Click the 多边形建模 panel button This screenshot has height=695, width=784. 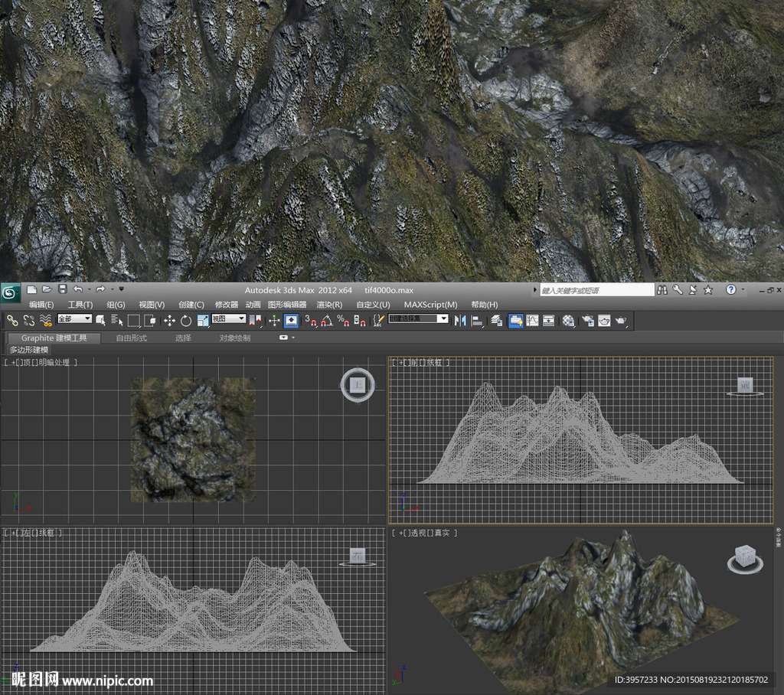[29, 350]
